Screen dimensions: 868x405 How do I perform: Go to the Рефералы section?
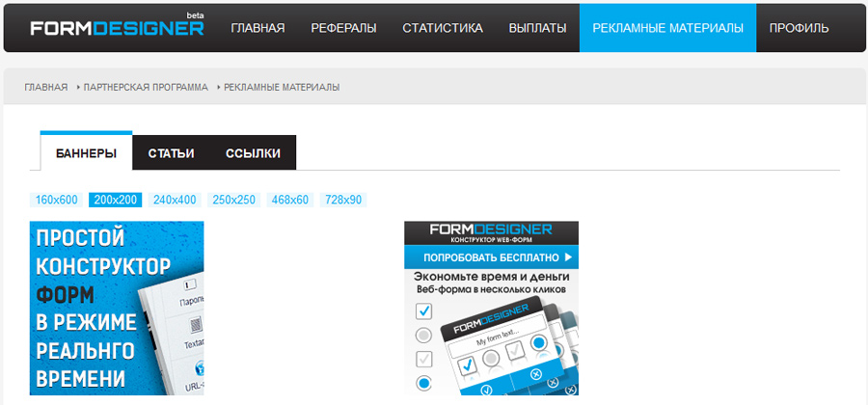[x=343, y=28]
